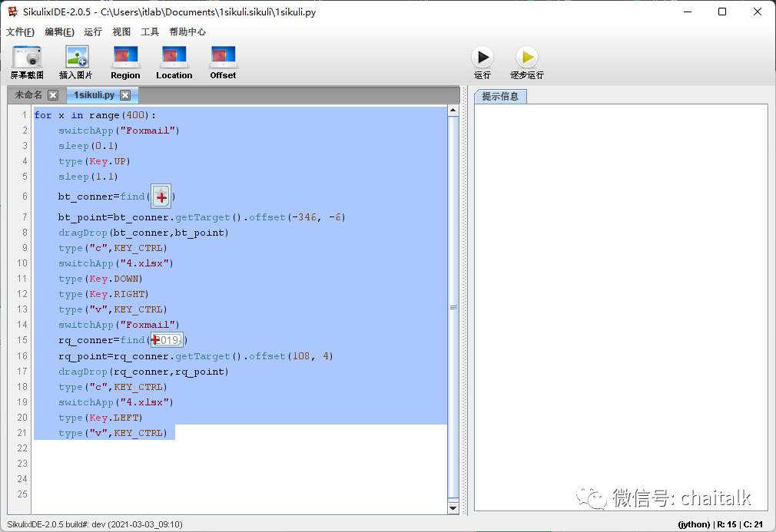Click the (jython) status bar indicator
This screenshot has height=532, width=776.
pos(694,524)
